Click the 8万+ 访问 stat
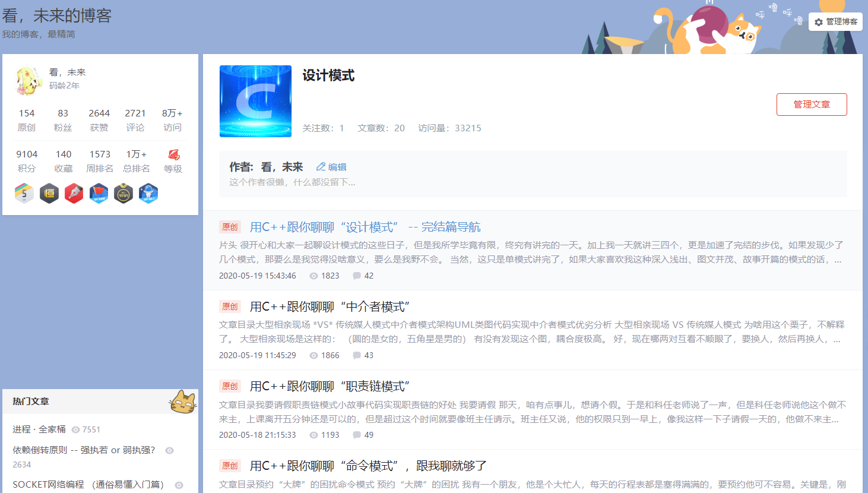This screenshot has width=868, height=493. [x=172, y=120]
